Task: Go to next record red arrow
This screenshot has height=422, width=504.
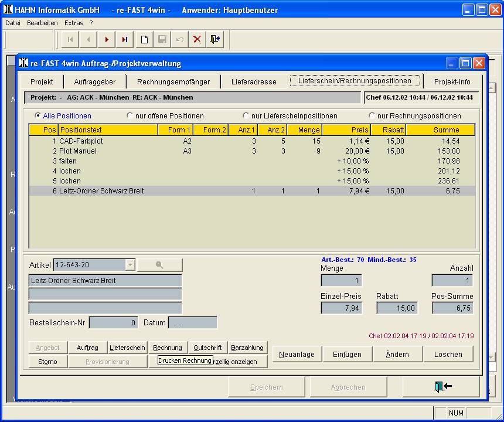Action: (107, 39)
